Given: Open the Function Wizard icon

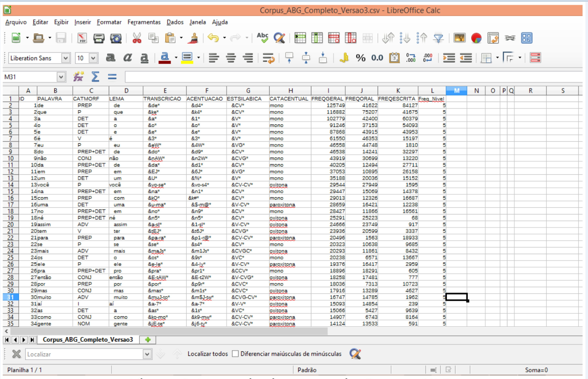Looking at the screenshot, I should 78,77.
